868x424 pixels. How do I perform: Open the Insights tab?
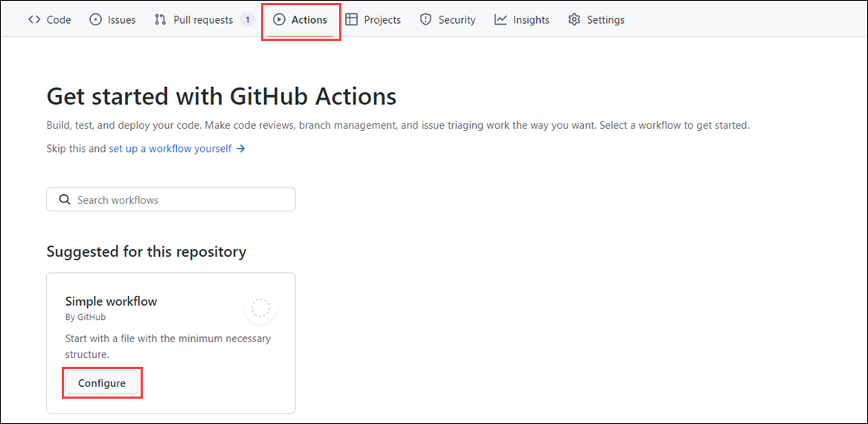pyautogui.click(x=531, y=20)
